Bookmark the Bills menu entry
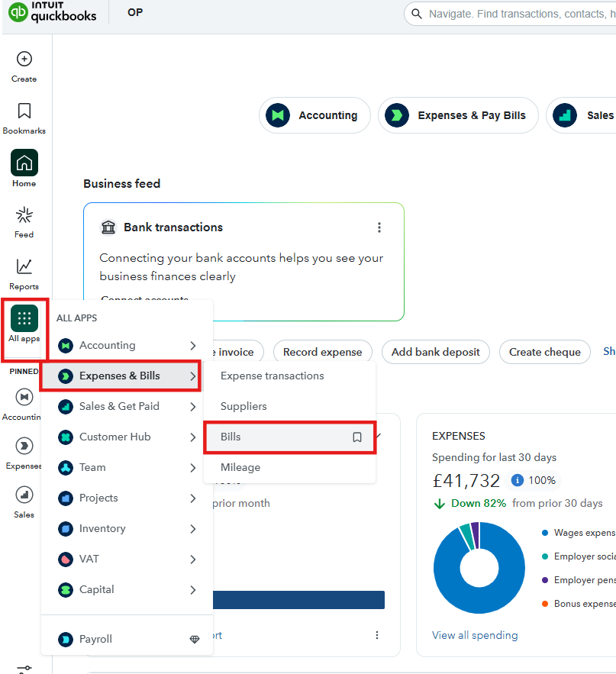Screen dimensions: 616x674 coord(356,437)
